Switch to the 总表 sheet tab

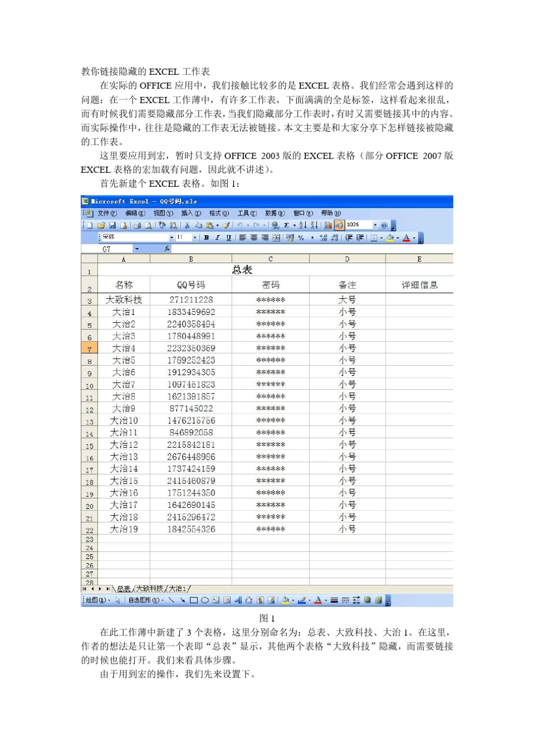pos(124,589)
